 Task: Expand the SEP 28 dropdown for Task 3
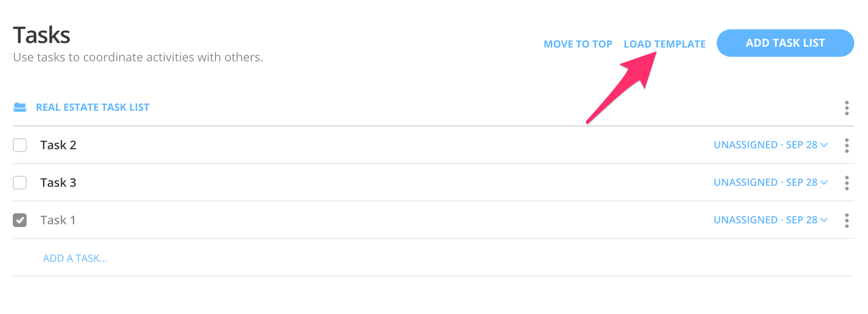click(824, 182)
